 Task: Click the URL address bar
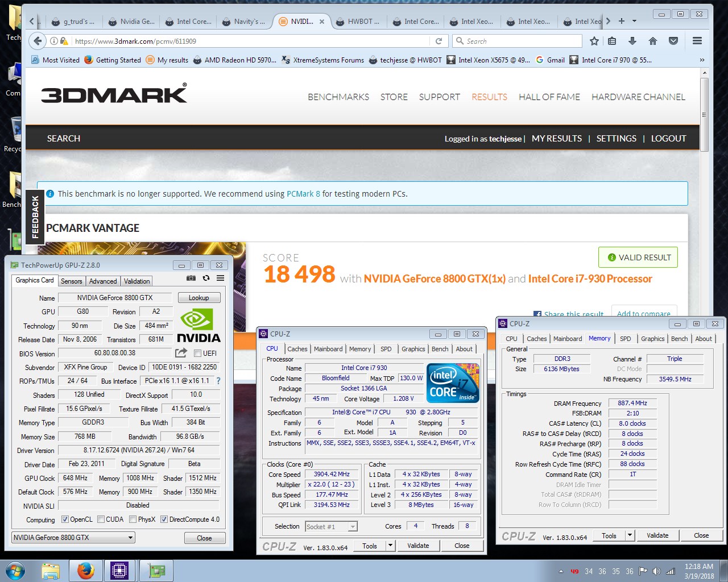(x=250, y=41)
